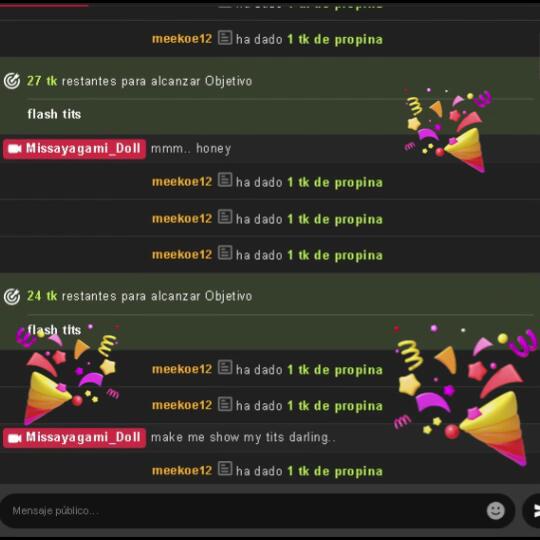Click camera icon in badge beside 'make me show' message

14,438
